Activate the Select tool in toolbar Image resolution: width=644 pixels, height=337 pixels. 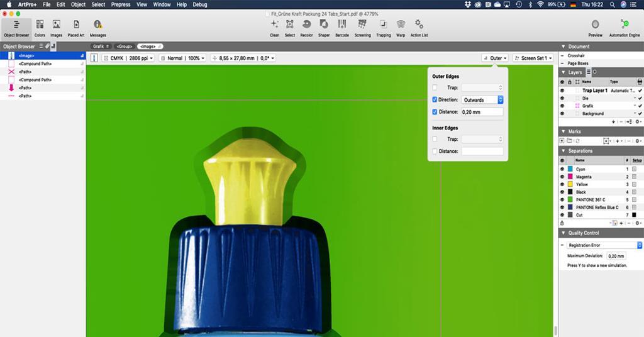point(290,28)
